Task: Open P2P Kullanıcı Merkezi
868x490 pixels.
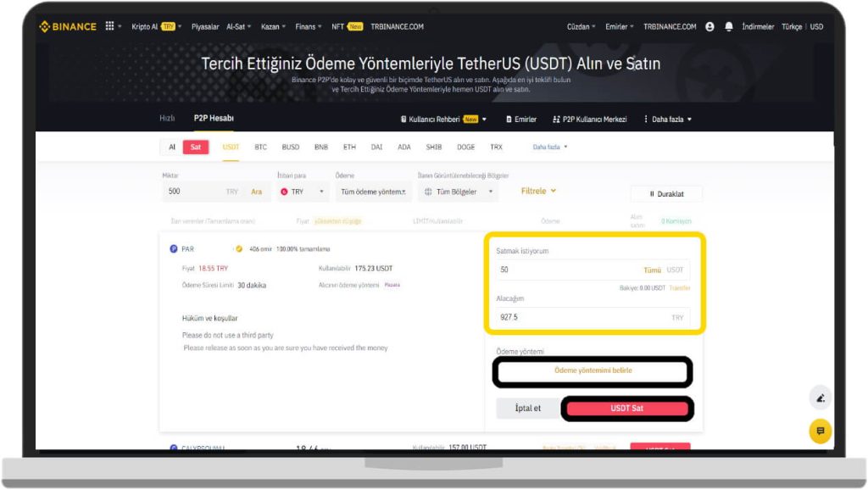Action: point(590,119)
